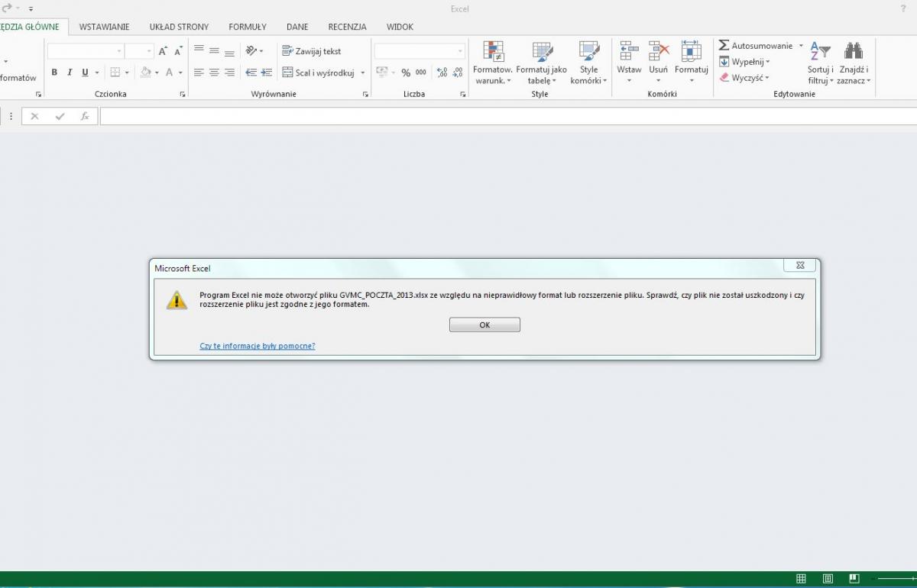Image resolution: width=917 pixels, height=588 pixels.
Task: Increase decimal places
Action: pos(442,73)
